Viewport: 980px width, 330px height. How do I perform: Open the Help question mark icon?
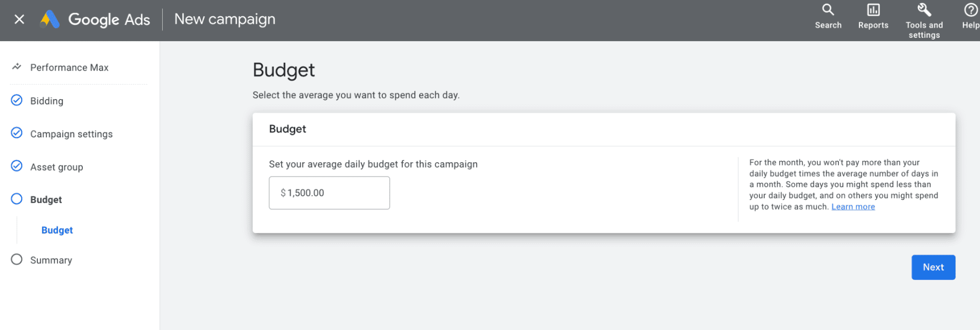[970, 10]
